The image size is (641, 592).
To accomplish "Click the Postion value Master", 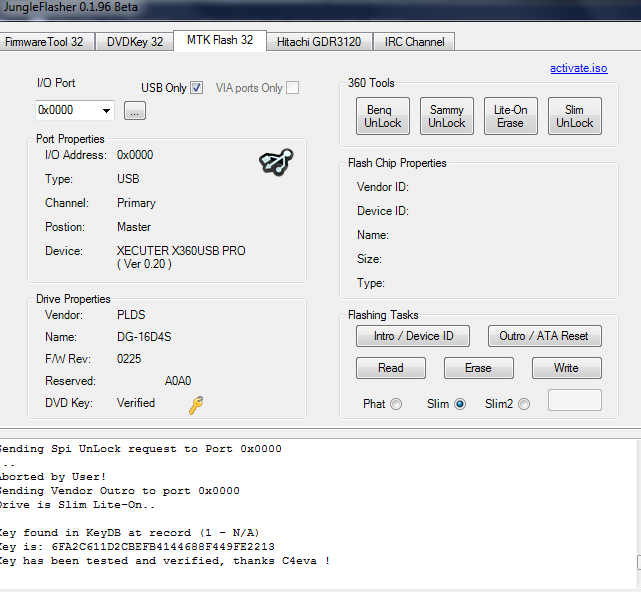I will pyautogui.click(x=134, y=227).
